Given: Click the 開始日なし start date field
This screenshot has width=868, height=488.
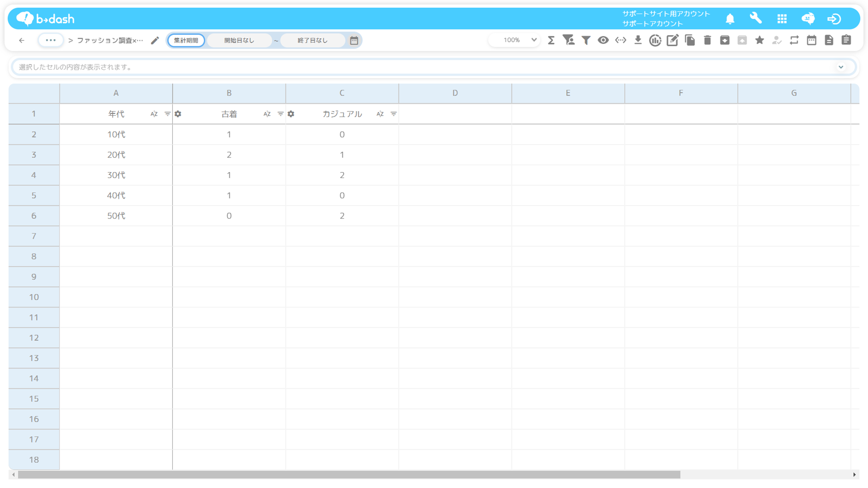Looking at the screenshot, I should (239, 40).
